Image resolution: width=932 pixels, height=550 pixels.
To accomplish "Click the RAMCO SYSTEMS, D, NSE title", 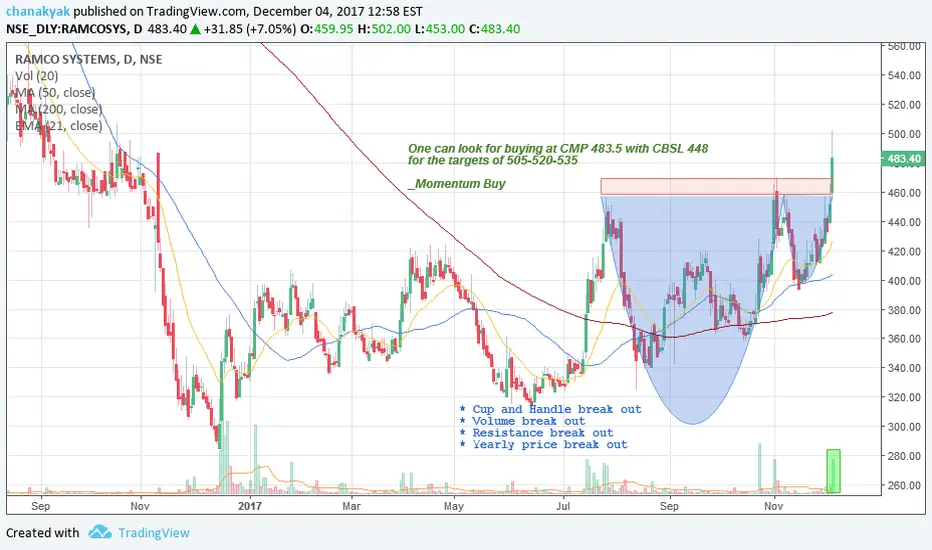I will pos(89,59).
